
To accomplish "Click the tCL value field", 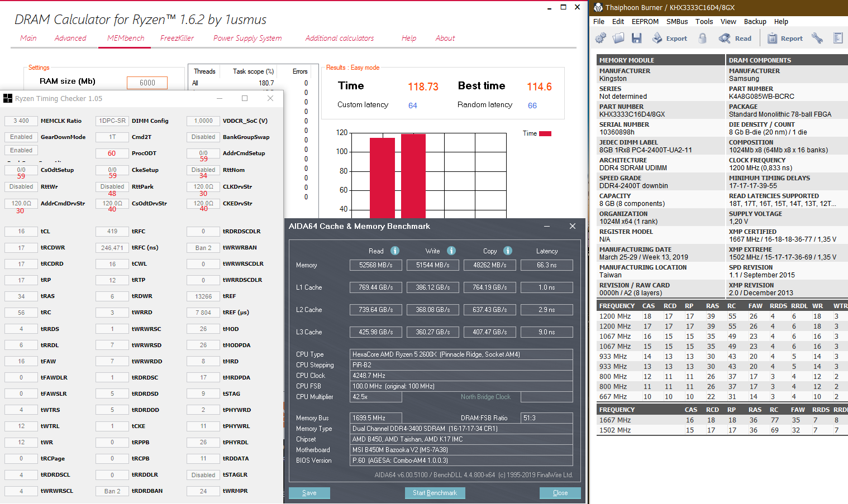I will (21, 231).
